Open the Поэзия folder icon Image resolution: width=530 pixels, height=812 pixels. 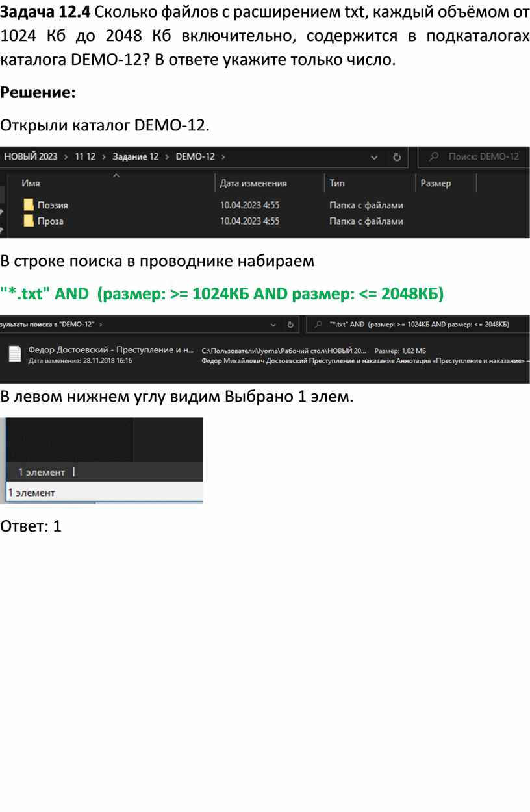pyautogui.click(x=29, y=205)
